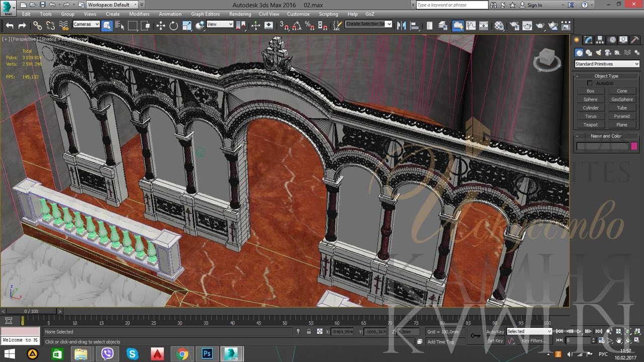The image size is (644, 362).
Task: Click the Pyramid primitive button
Action: (x=622, y=116)
